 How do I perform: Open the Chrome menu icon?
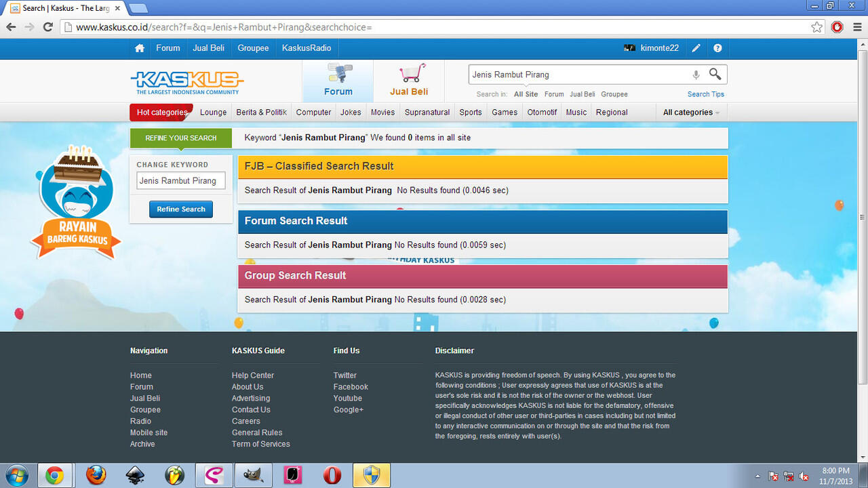pos(856,27)
